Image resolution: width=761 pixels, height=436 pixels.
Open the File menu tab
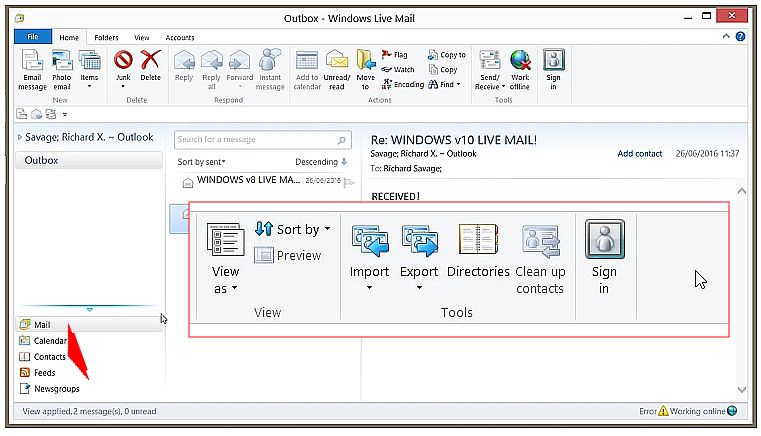click(33, 37)
